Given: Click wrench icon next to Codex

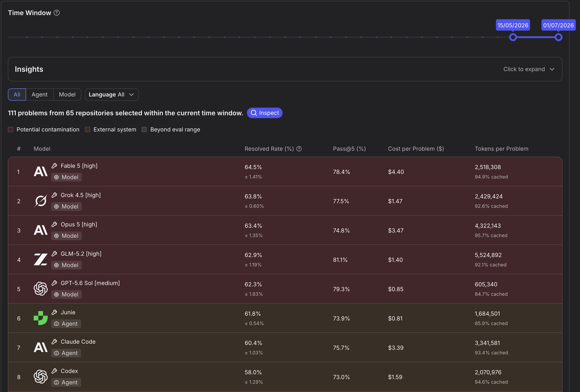Looking at the screenshot, I should coord(54,371).
